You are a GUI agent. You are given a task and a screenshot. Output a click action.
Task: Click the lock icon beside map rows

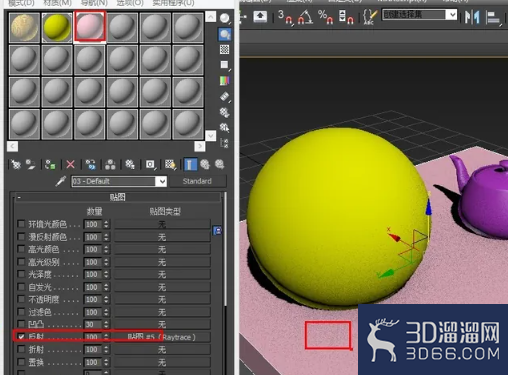[x=217, y=230]
